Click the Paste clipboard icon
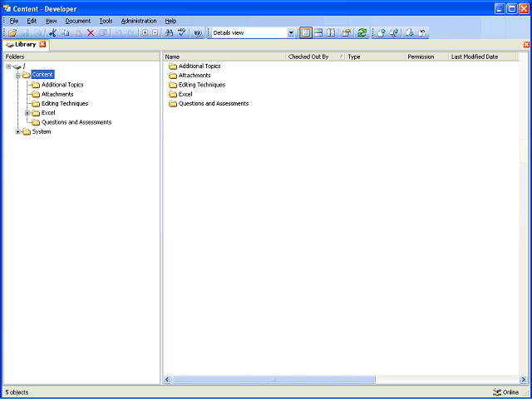This screenshot has height=399, width=532. click(x=77, y=33)
